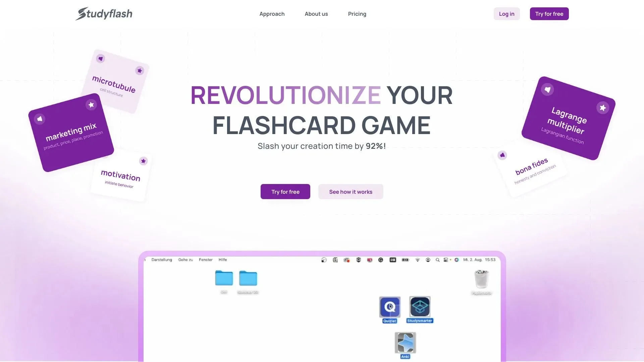
Task: Expand the macOS Darstellung menu bar item
Action: (162, 259)
